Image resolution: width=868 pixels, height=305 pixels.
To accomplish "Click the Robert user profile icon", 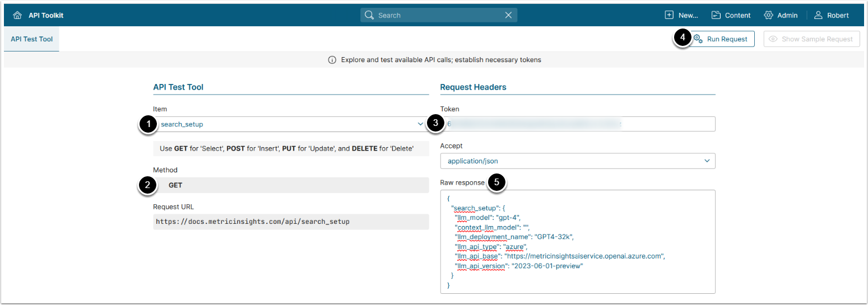I will [818, 15].
